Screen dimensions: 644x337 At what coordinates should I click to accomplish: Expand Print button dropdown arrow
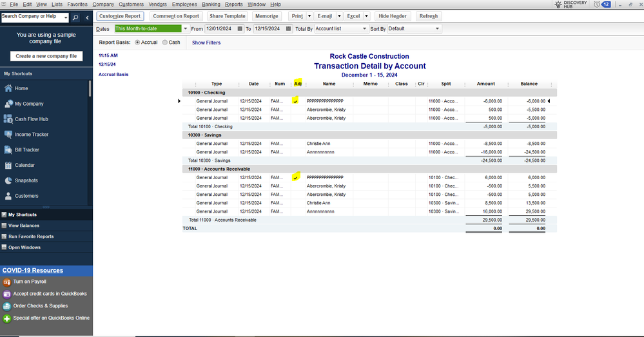(x=309, y=16)
